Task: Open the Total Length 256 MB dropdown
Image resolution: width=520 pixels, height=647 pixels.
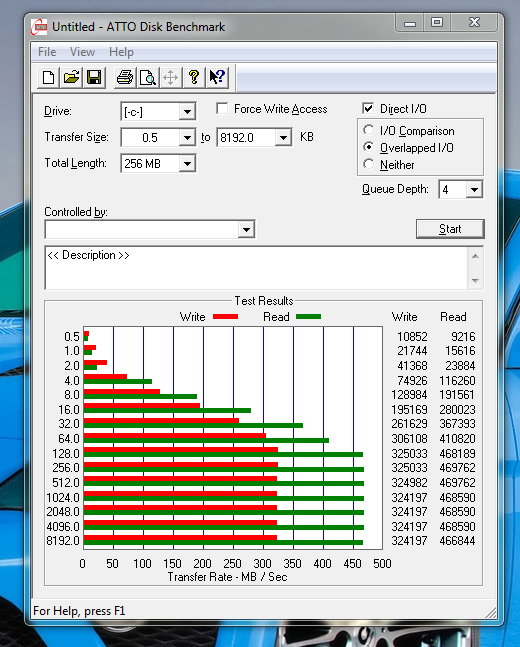Action: [187, 164]
